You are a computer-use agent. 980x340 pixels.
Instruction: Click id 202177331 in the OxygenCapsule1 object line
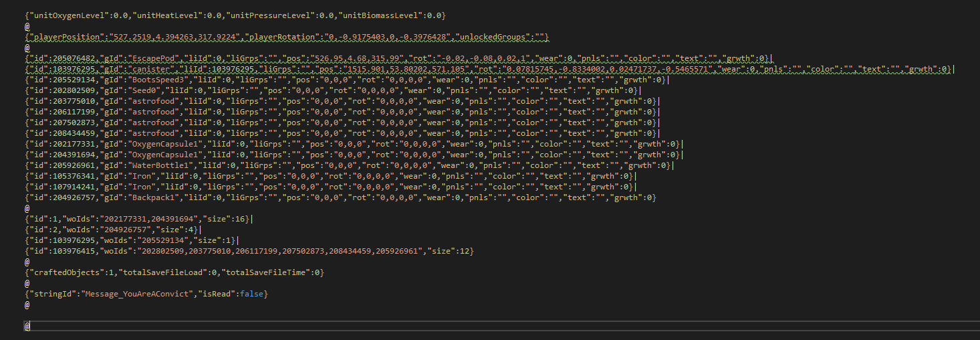point(74,144)
